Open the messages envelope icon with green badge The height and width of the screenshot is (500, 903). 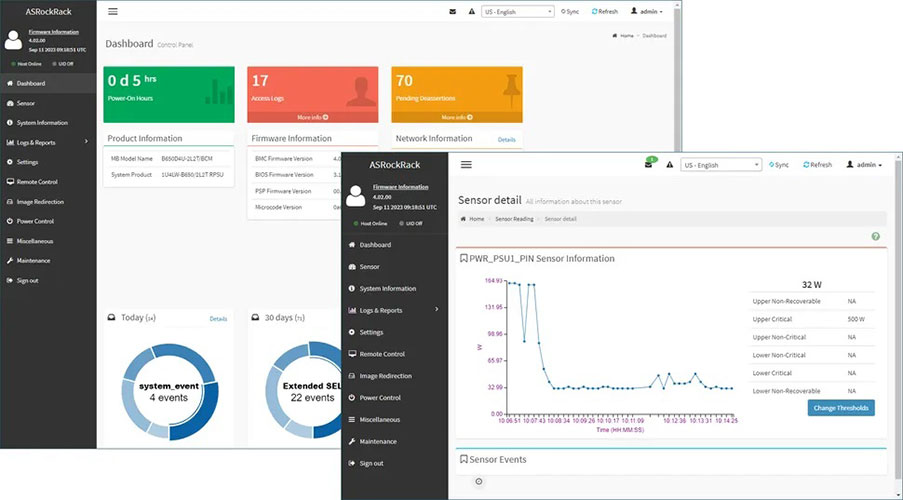(649, 164)
